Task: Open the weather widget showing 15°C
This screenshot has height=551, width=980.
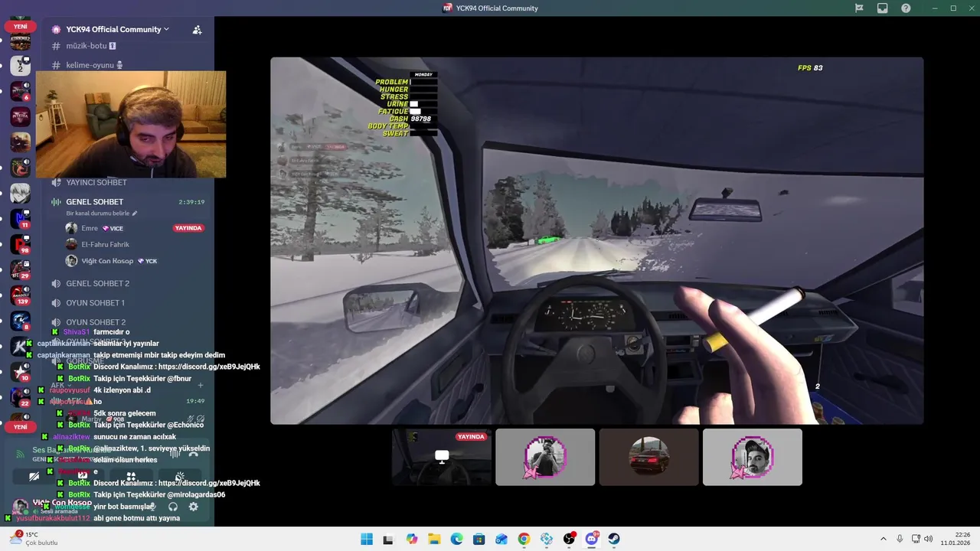Action: click(x=32, y=539)
